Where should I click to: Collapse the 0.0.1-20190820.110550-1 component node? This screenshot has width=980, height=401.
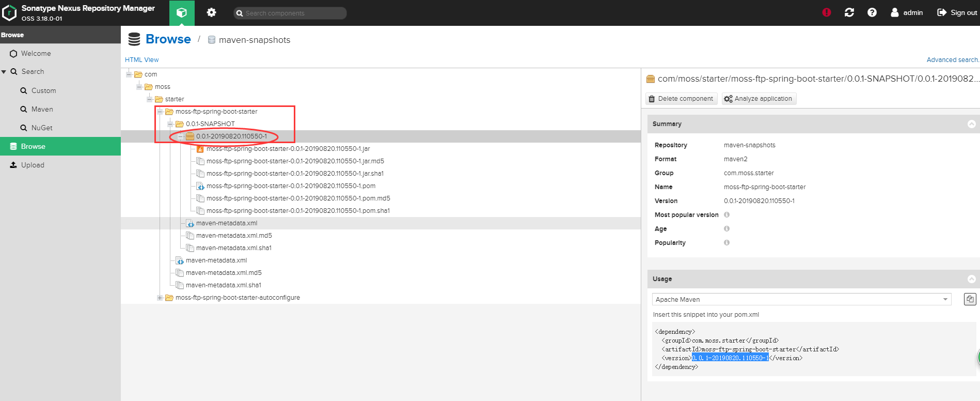tap(181, 136)
